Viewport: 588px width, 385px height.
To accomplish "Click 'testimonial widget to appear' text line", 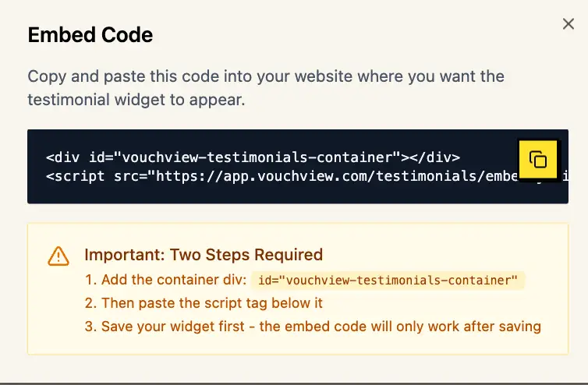I will [136, 100].
